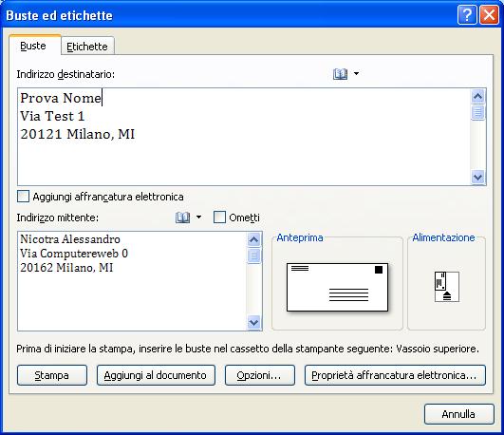Expand dropdown arrow beside recipient address book
This screenshot has height=435, width=504.
click(x=356, y=74)
